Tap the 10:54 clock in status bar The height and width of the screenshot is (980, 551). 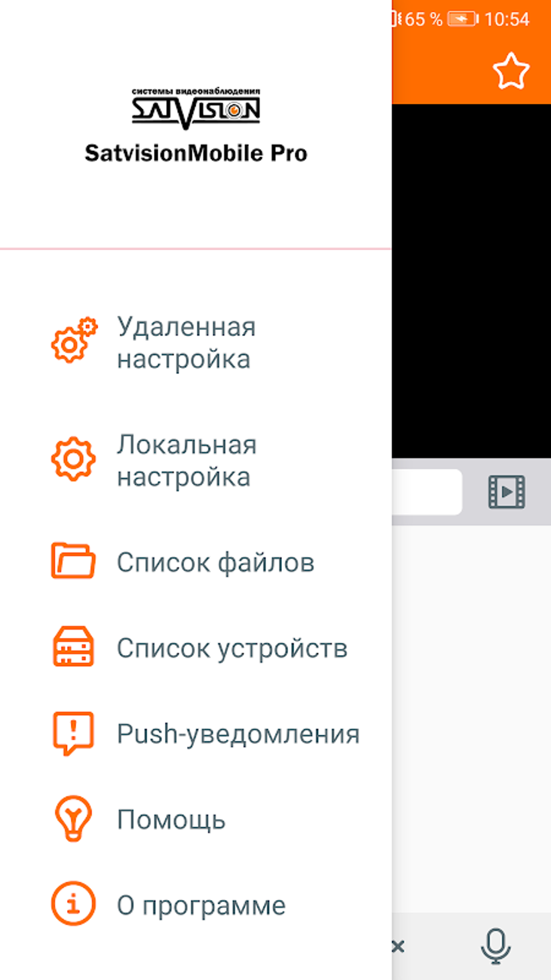click(x=507, y=19)
